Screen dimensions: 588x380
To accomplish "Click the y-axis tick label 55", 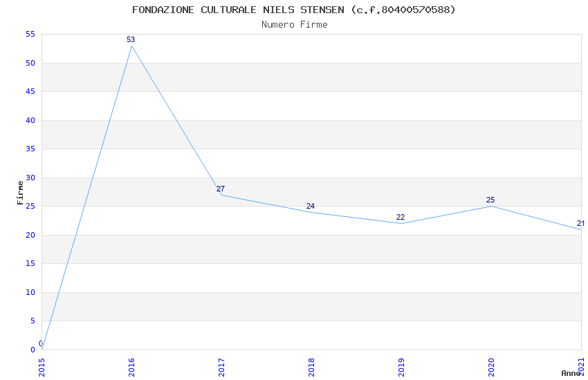I will (x=30, y=34).
